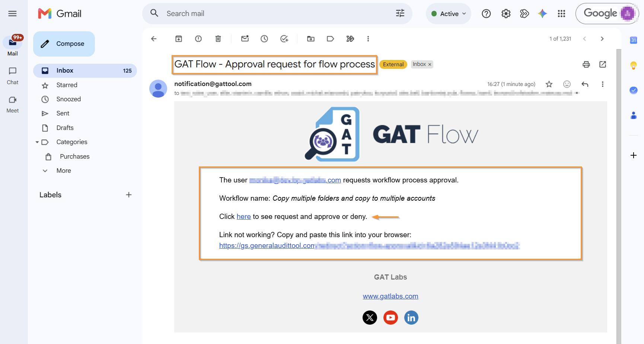The width and height of the screenshot is (644, 344).
Task: Report this email as spam
Action: pos(198,39)
